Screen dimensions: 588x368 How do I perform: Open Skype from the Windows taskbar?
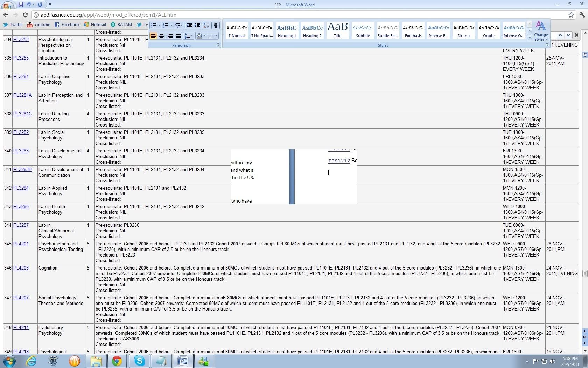139,361
